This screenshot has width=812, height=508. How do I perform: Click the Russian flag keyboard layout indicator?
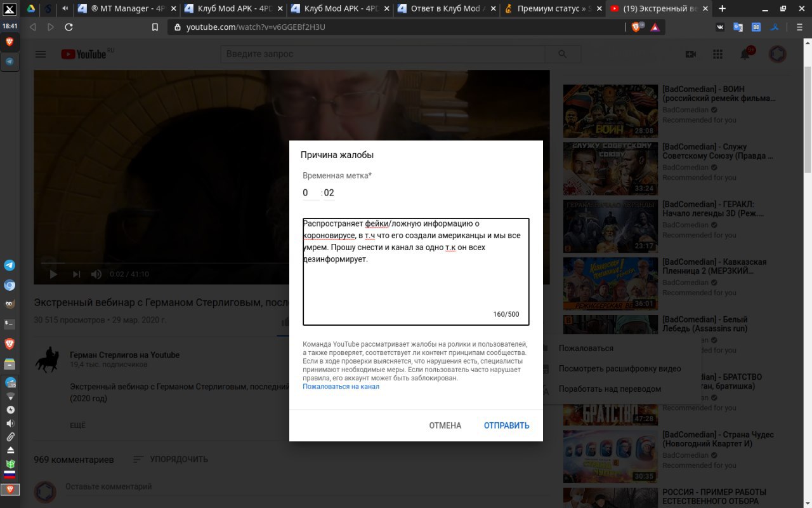(10, 475)
